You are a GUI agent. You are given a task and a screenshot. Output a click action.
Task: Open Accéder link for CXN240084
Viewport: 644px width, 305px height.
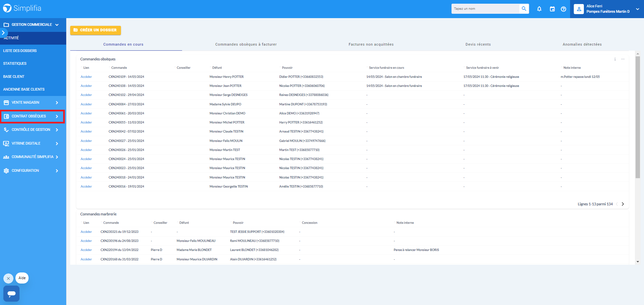pyautogui.click(x=86, y=104)
